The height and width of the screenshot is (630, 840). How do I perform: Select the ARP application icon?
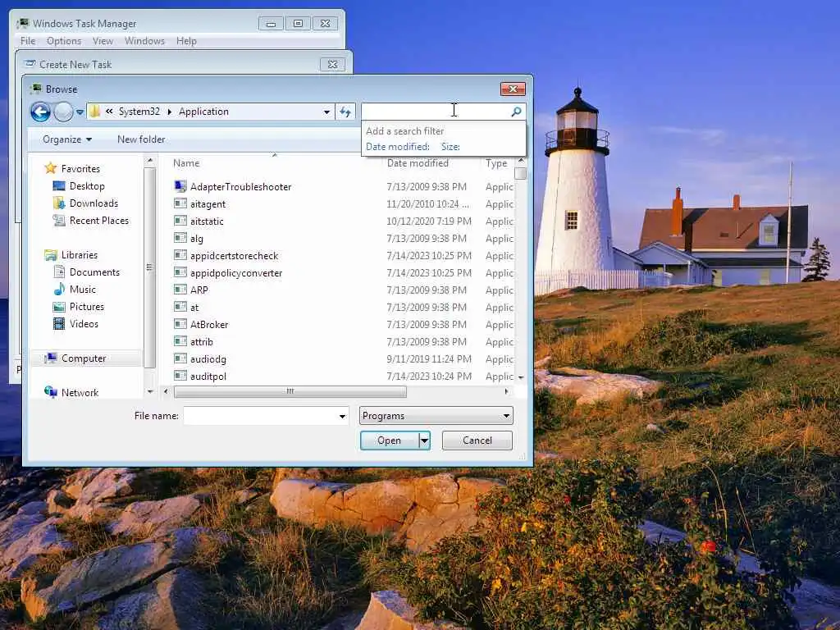[x=180, y=290]
